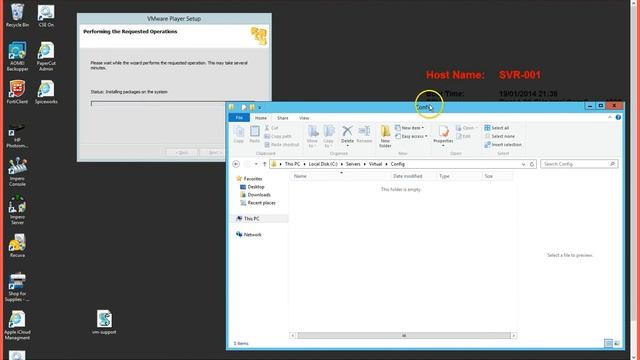This screenshot has height=360, width=640.
Task: Open Spiceworks desktop shortcut
Action: [46, 92]
